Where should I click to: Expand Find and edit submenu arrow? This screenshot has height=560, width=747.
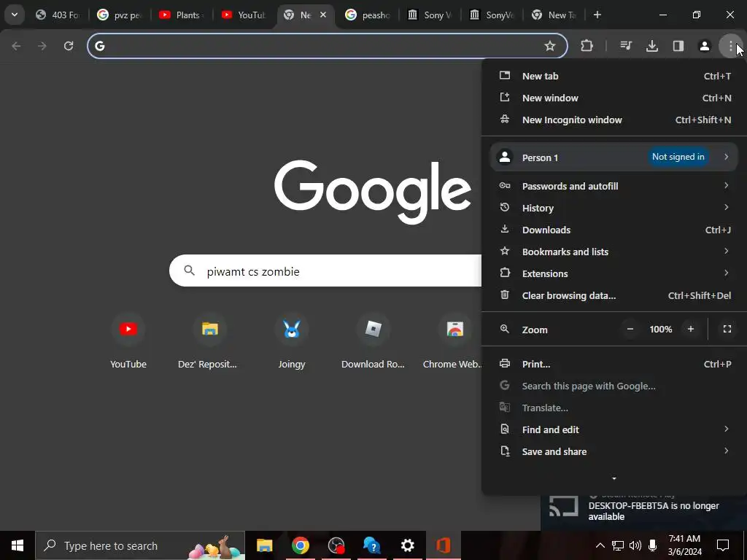click(726, 429)
